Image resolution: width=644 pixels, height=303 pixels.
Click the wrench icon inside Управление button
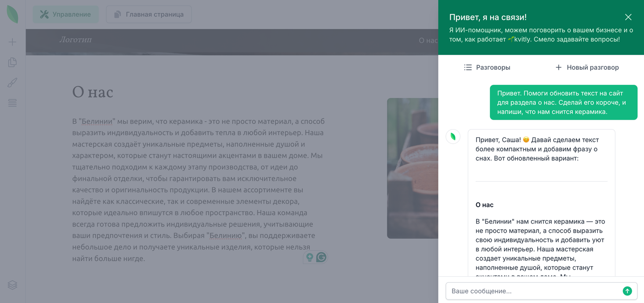pyautogui.click(x=44, y=14)
